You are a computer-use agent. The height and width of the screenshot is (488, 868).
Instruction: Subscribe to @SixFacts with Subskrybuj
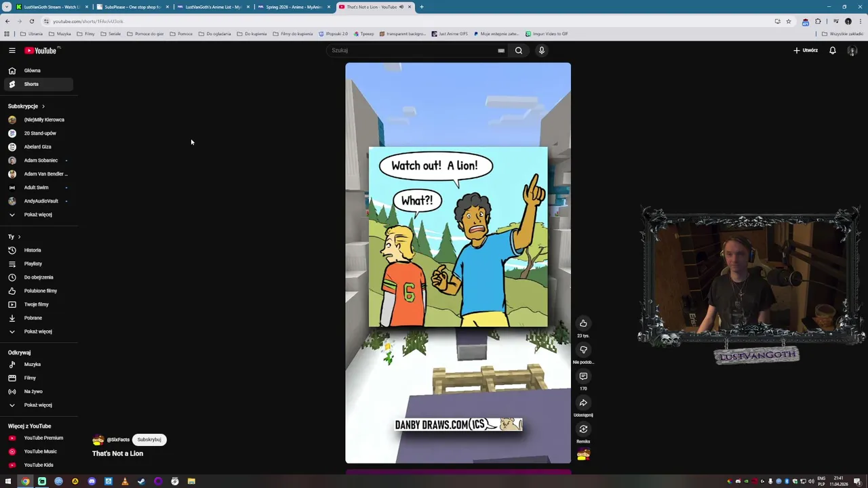[x=149, y=439]
